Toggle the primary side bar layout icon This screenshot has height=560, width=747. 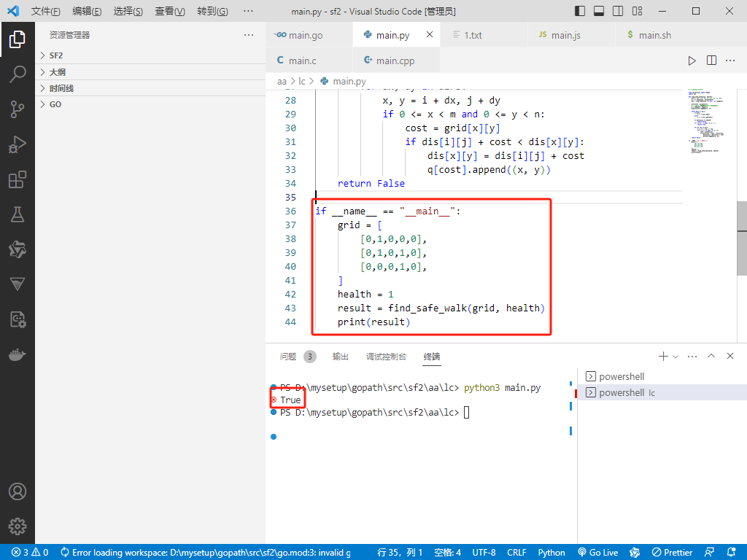pos(580,11)
